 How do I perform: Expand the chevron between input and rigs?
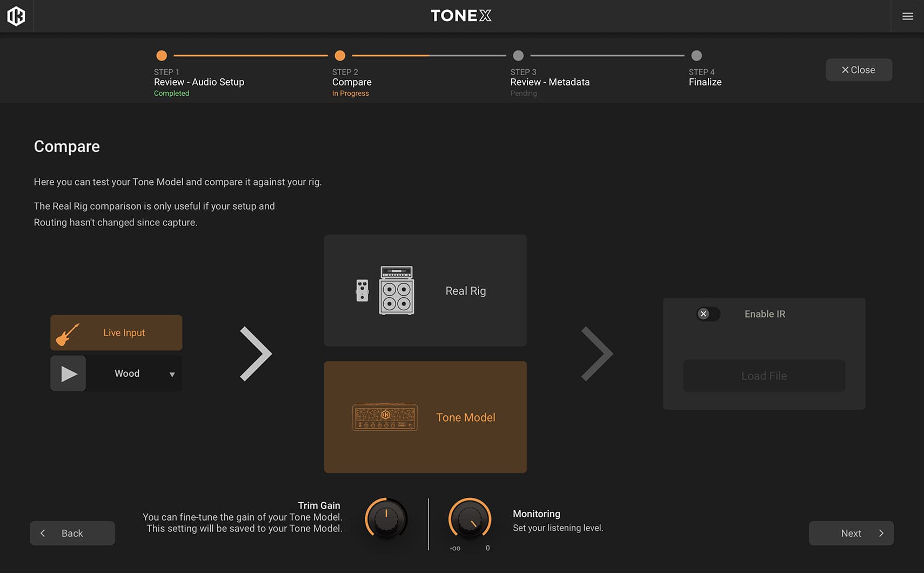tap(256, 354)
